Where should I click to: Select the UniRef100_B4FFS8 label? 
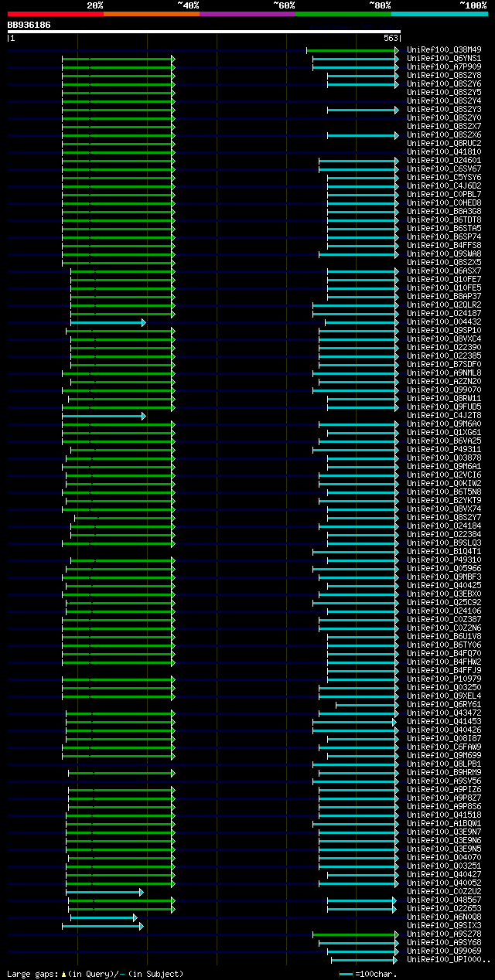[445, 246]
